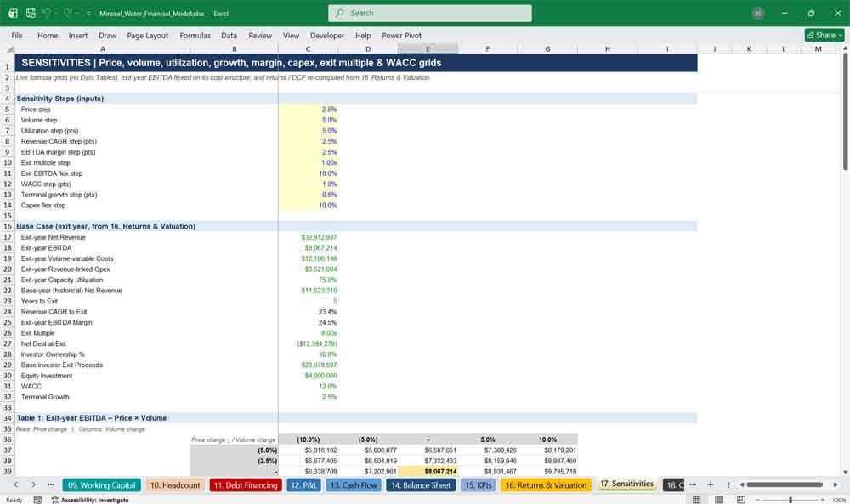The height and width of the screenshot is (504, 850).
Task: Open the View ribbon tab
Action: click(x=291, y=35)
